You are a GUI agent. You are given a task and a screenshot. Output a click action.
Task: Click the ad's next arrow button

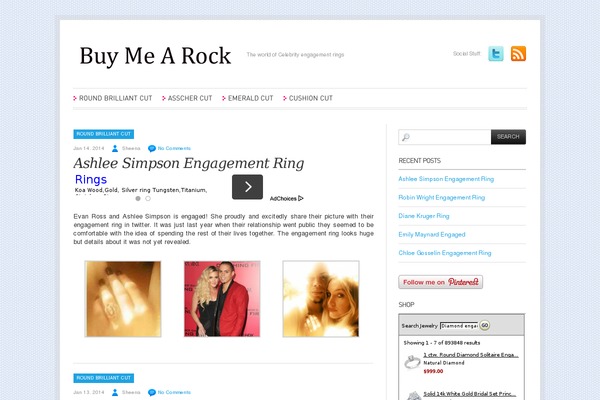click(247, 187)
